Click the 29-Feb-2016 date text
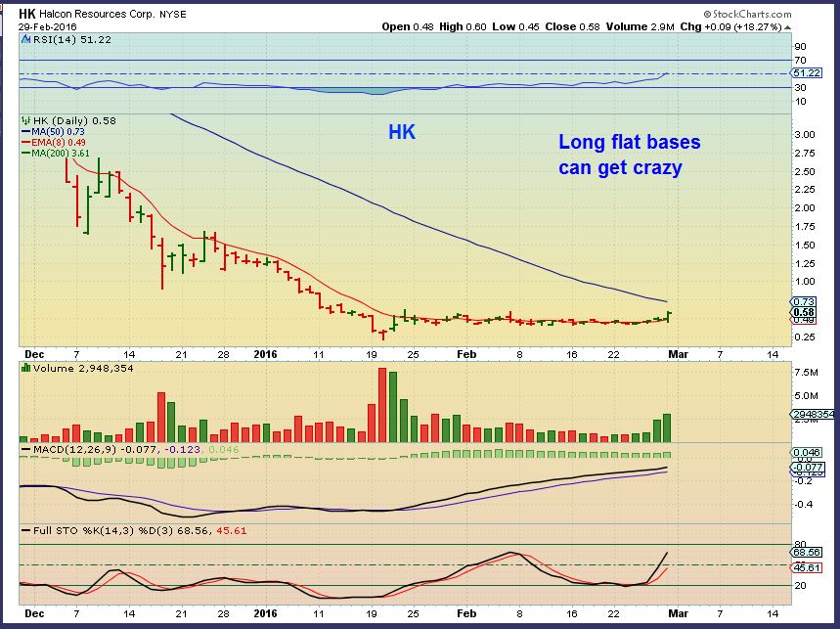 point(48,26)
